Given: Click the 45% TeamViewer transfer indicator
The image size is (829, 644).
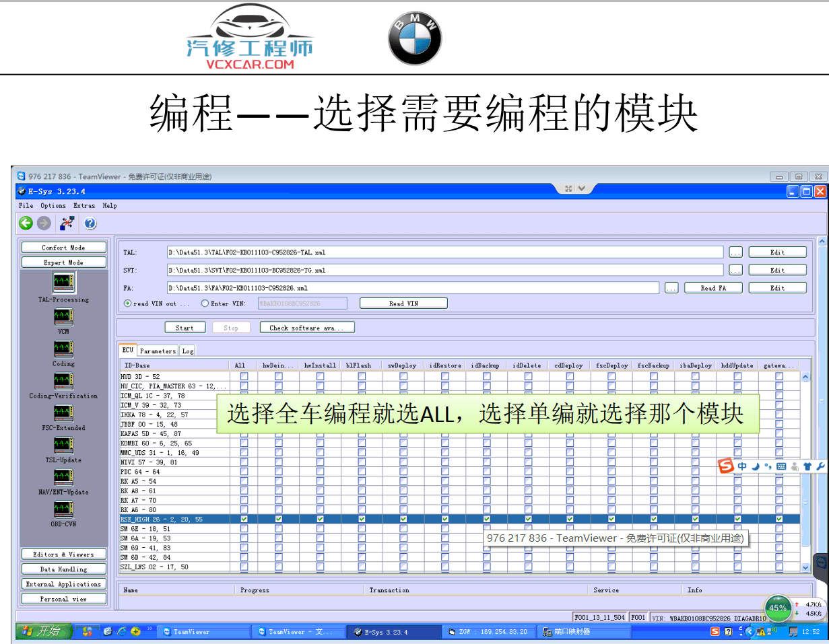Looking at the screenshot, I should pyautogui.click(x=778, y=608).
